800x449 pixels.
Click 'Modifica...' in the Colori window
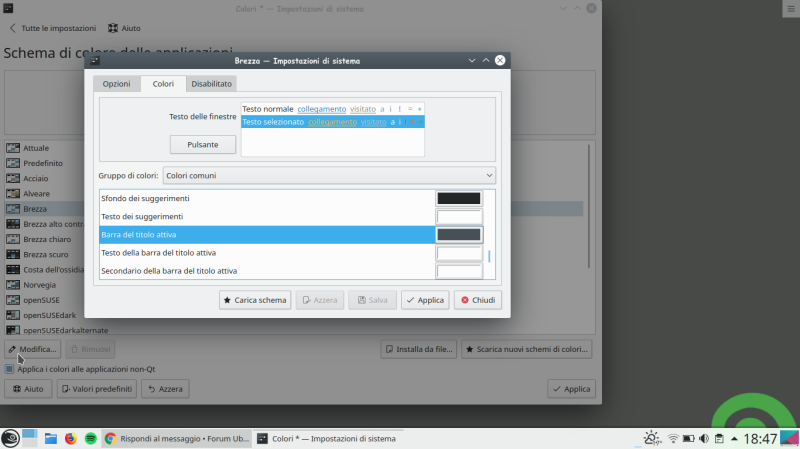pos(33,349)
